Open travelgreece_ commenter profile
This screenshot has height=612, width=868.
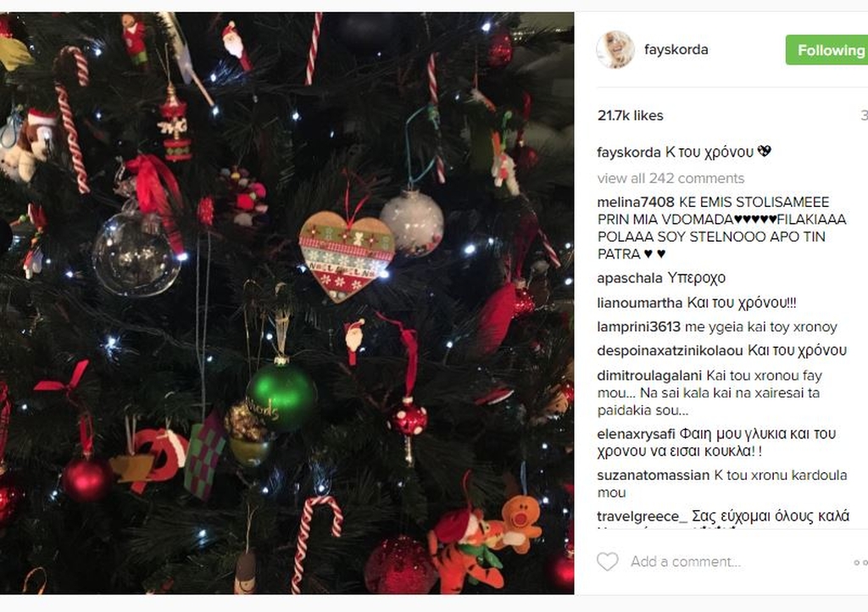643,516
